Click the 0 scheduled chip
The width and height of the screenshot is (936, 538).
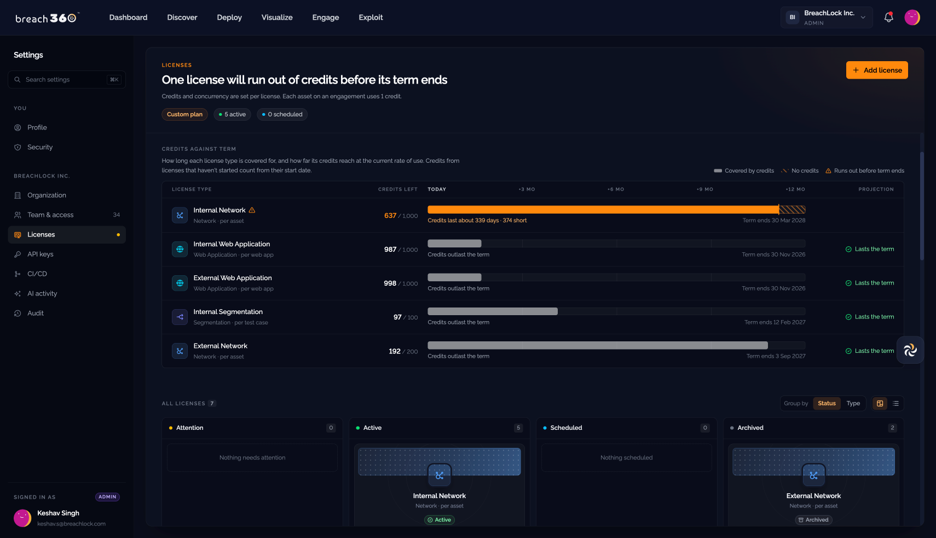[282, 114]
